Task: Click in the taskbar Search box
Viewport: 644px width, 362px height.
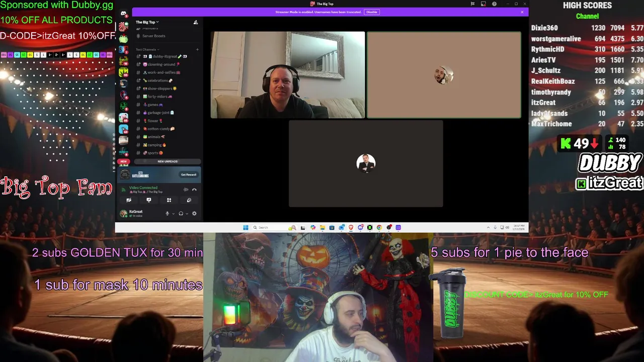Action: 274,227
